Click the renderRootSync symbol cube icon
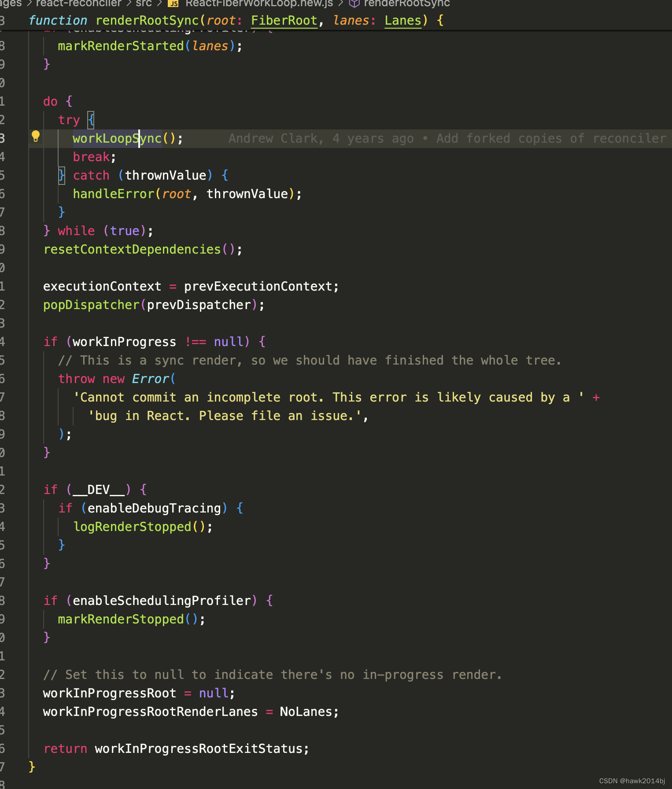The image size is (672, 789). [x=354, y=4]
